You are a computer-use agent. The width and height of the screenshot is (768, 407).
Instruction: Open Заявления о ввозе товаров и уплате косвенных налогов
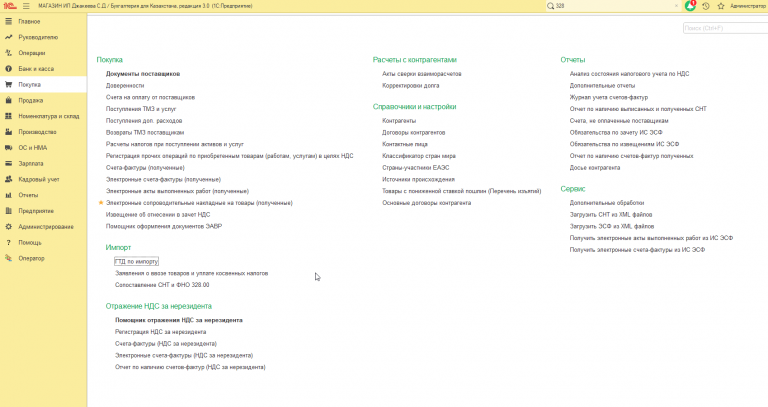point(192,273)
